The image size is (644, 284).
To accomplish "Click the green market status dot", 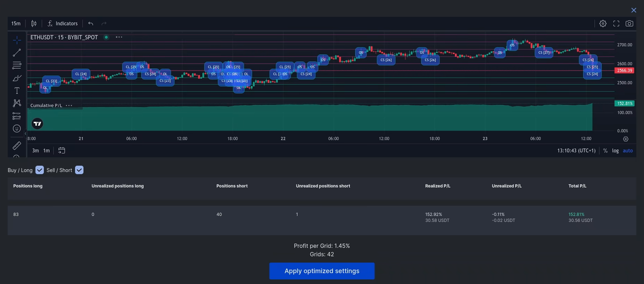I will (x=106, y=37).
